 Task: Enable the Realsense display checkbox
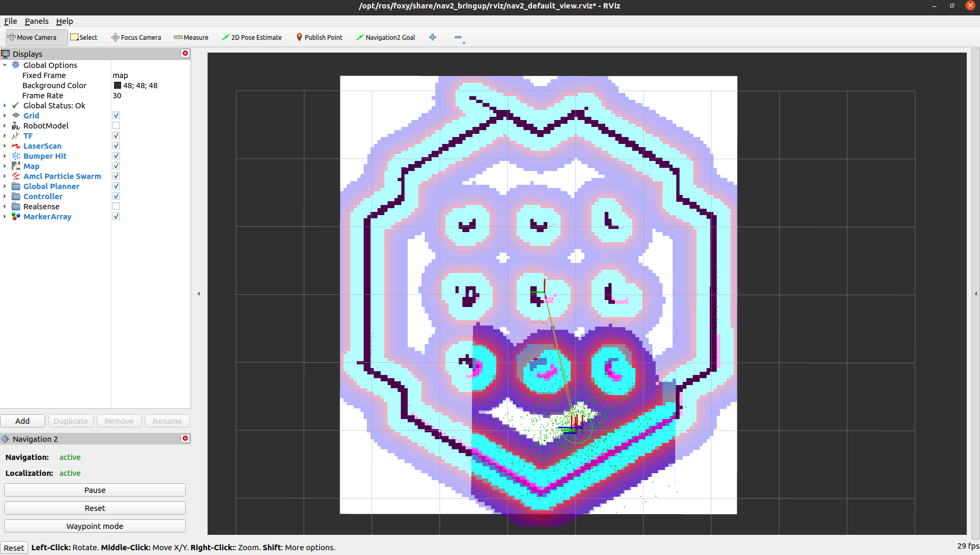point(116,207)
